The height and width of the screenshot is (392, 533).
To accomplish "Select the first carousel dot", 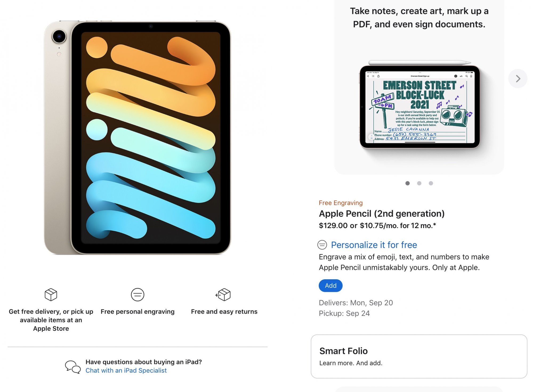I will click(407, 183).
